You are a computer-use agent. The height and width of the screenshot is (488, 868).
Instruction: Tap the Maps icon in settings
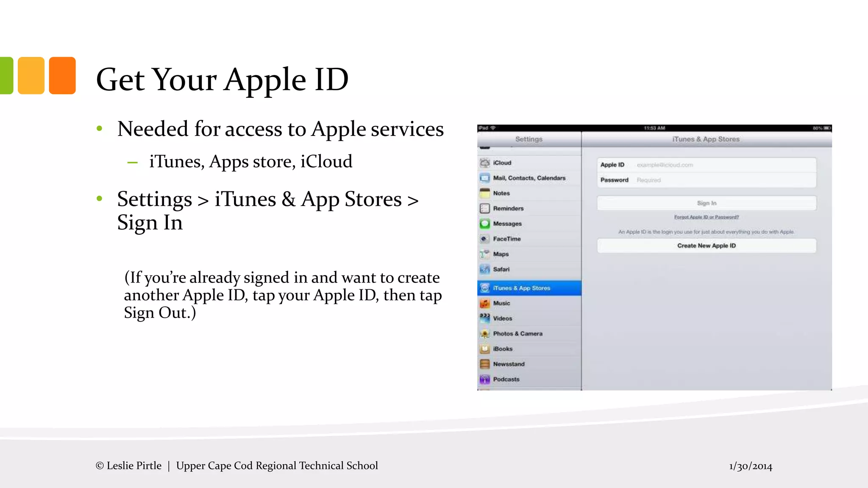coord(485,254)
